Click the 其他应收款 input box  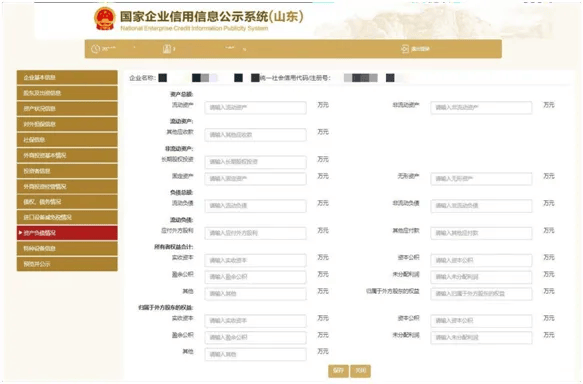click(x=255, y=135)
